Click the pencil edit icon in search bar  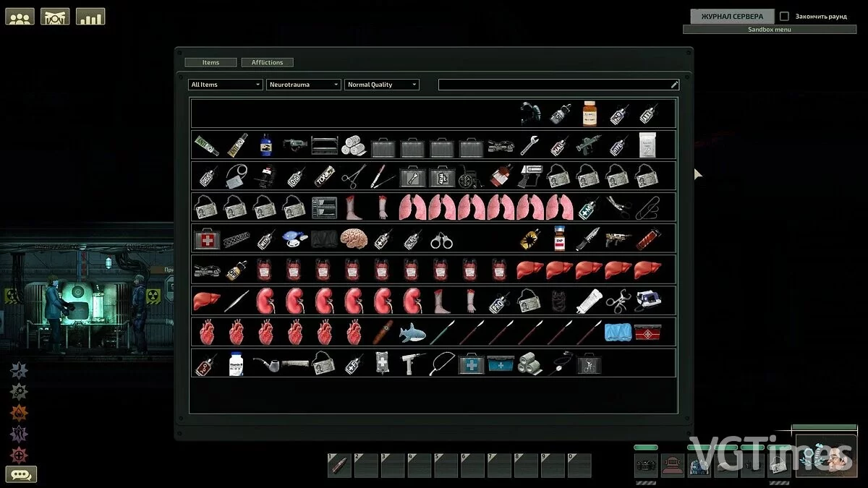674,85
